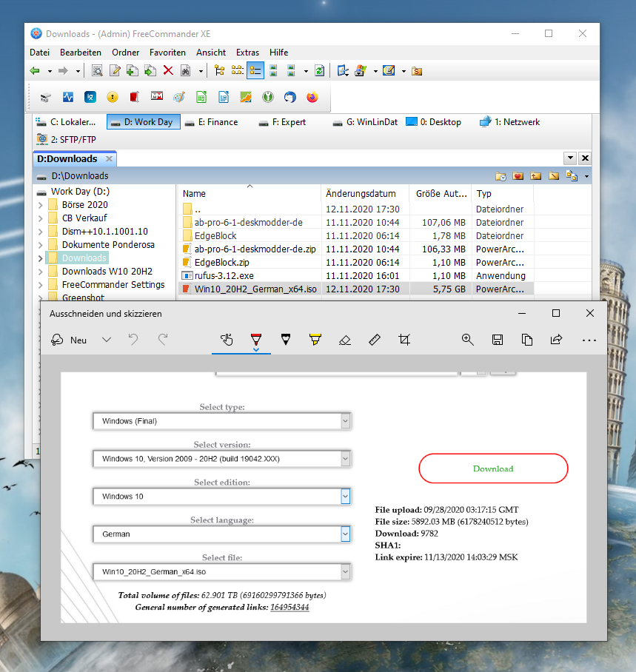Viewport: 636px width, 672px height.
Task: Select the eraser tool
Action: point(345,340)
